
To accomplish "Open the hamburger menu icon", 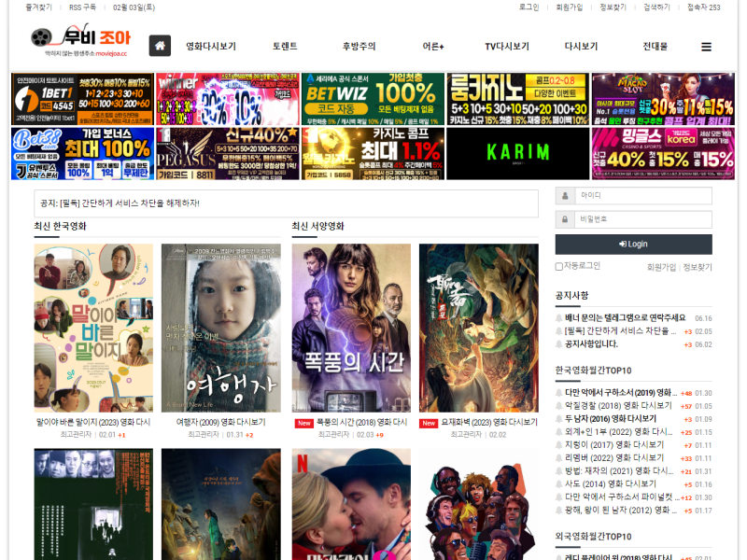I will tap(706, 47).
